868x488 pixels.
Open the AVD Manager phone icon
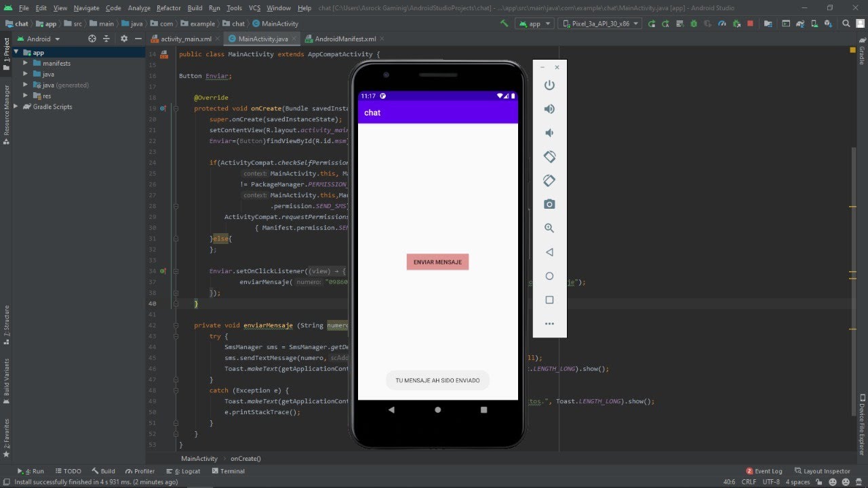coord(815,23)
